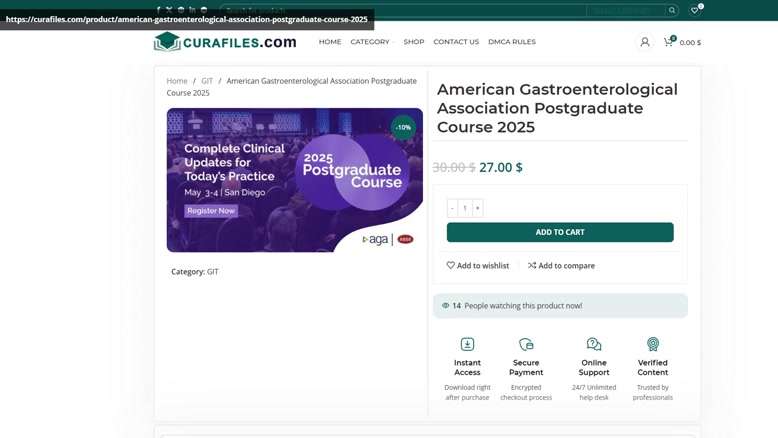Follow the Home breadcrumb link

(x=177, y=81)
